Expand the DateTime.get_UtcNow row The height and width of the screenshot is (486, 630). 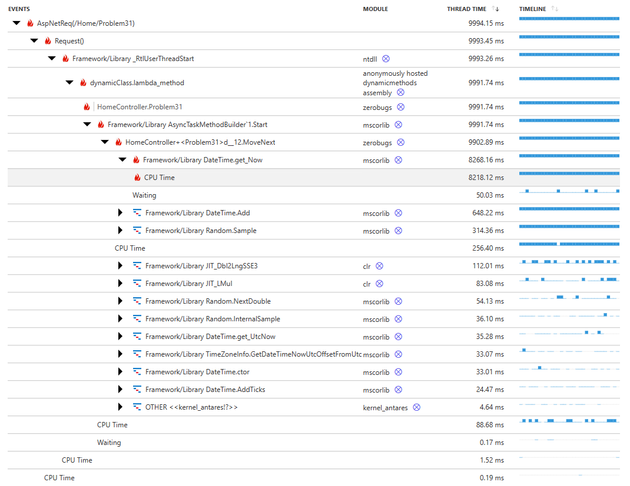[x=120, y=336]
